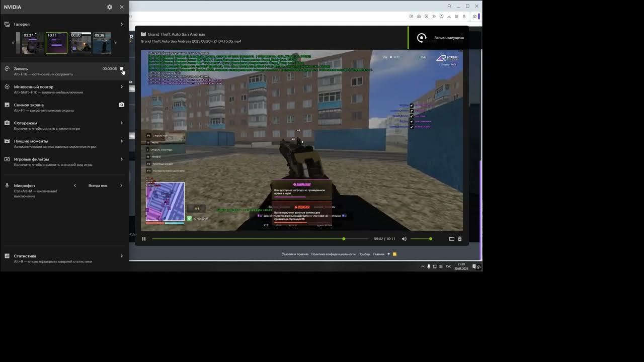The image size is (644, 362).
Task: Click the Лучшие моменты highlights icon
Action: pos(7,141)
